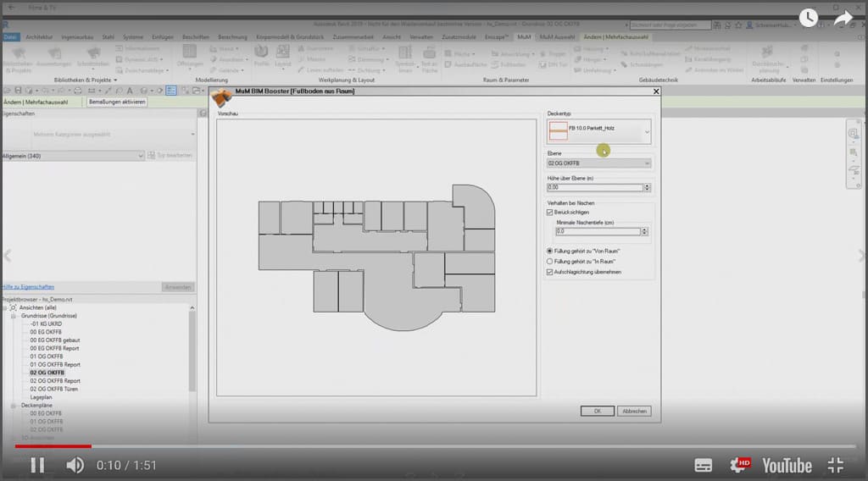Open the Deckentyp dropdown
The height and width of the screenshot is (481, 868).
pos(648,132)
